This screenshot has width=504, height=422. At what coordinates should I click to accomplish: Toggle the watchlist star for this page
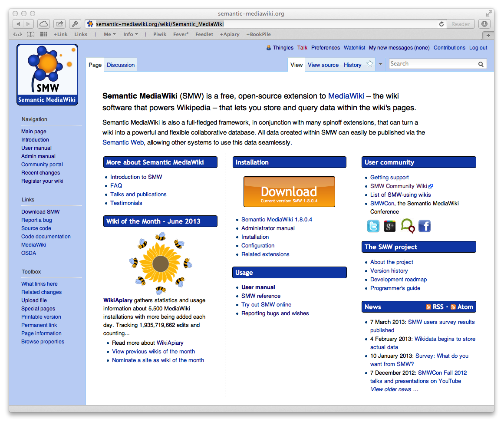tap(369, 64)
